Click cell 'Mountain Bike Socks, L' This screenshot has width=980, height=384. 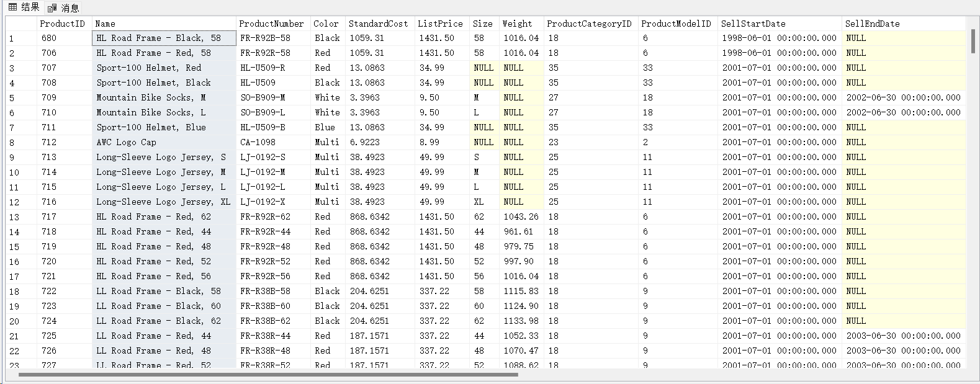coord(164,112)
